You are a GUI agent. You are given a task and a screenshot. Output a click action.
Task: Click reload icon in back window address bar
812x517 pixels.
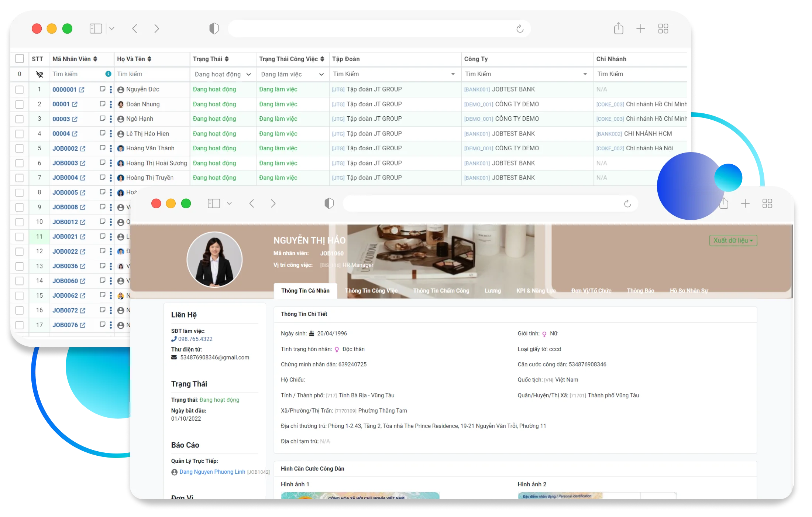click(520, 29)
